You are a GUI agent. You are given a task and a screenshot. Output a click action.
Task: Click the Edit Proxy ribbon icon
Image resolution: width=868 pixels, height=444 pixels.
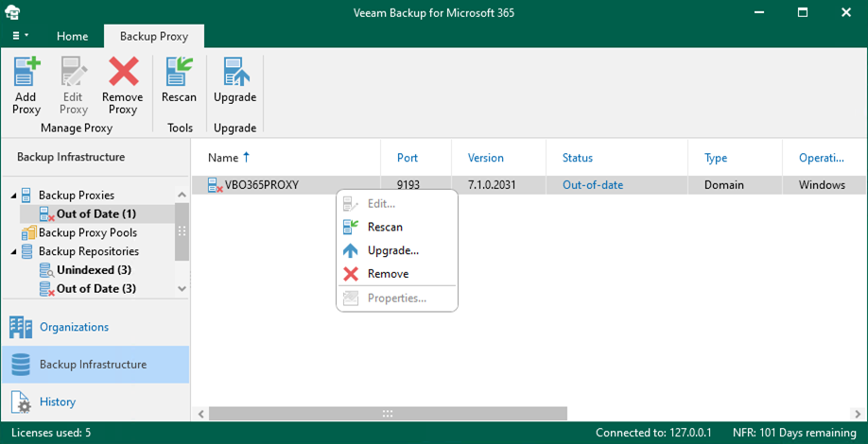[74, 72]
